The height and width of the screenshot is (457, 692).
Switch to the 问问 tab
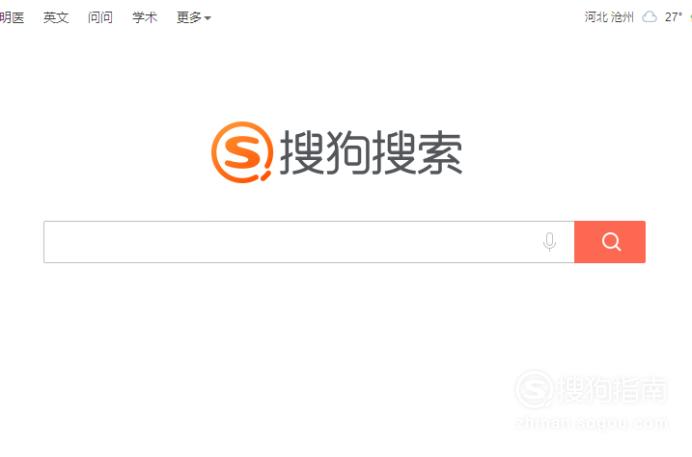pos(100,17)
